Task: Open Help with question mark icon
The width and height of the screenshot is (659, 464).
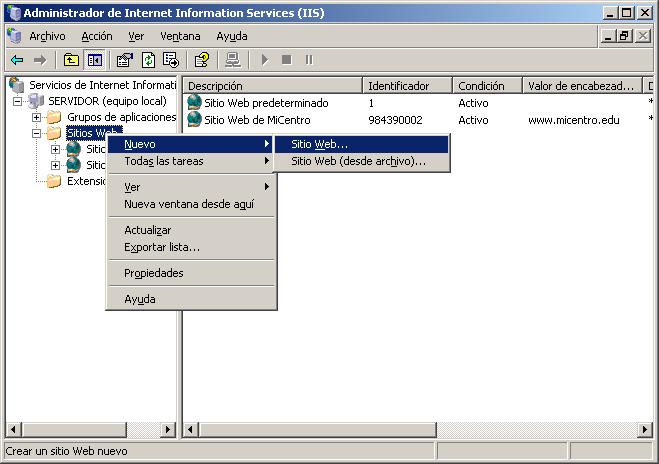Action: [202, 60]
